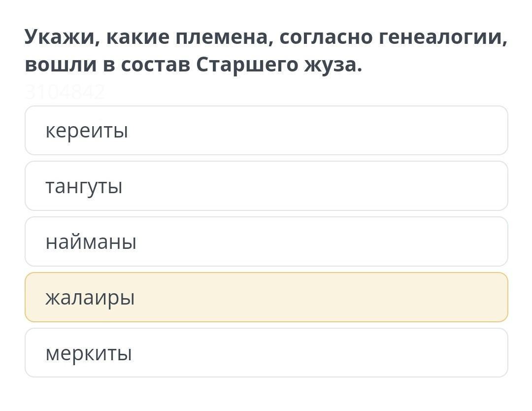Select the answer option кереиты
Viewport: 532px width, 411px height.
tap(266, 130)
